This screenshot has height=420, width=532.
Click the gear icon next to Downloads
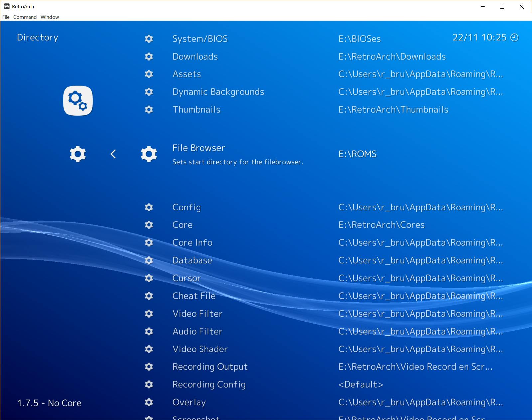coord(149,57)
